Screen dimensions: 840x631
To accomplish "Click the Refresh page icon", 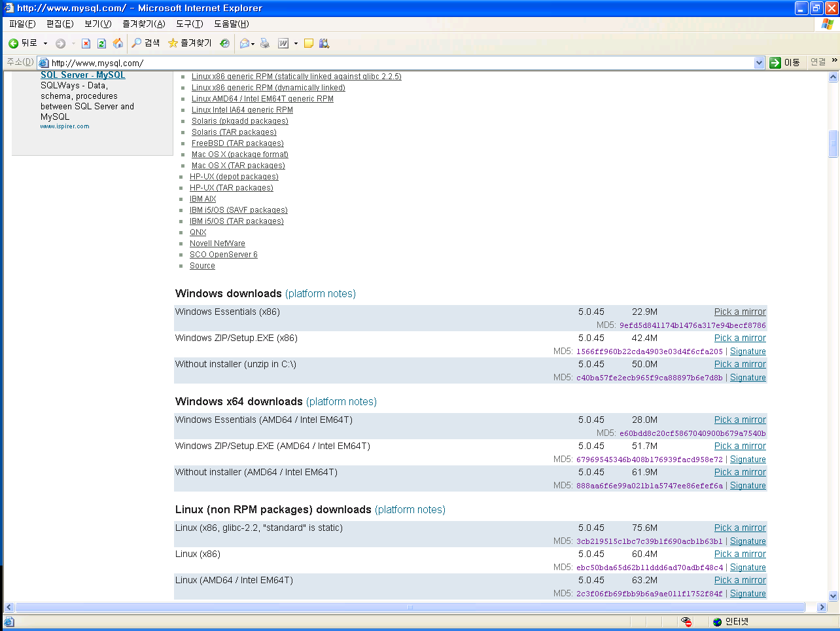I will pyautogui.click(x=101, y=44).
